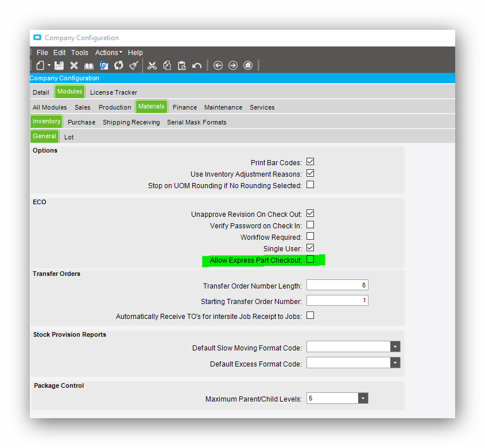
Task: Click the navigate back arrow icon
Action: (218, 65)
